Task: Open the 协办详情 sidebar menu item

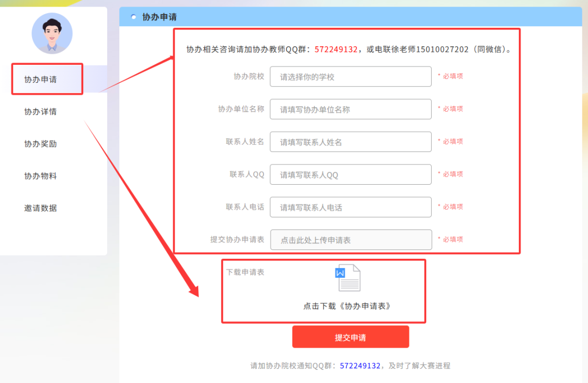Action: pyautogui.click(x=40, y=111)
